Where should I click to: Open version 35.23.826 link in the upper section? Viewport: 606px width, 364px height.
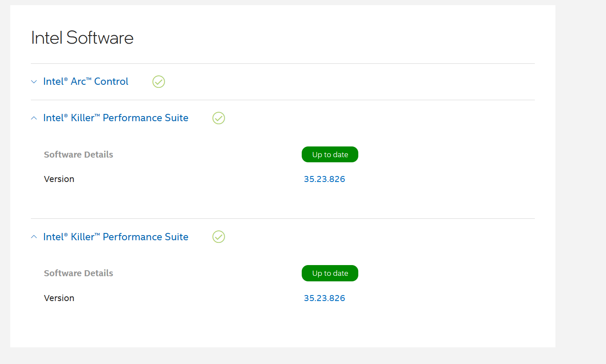[x=324, y=179]
